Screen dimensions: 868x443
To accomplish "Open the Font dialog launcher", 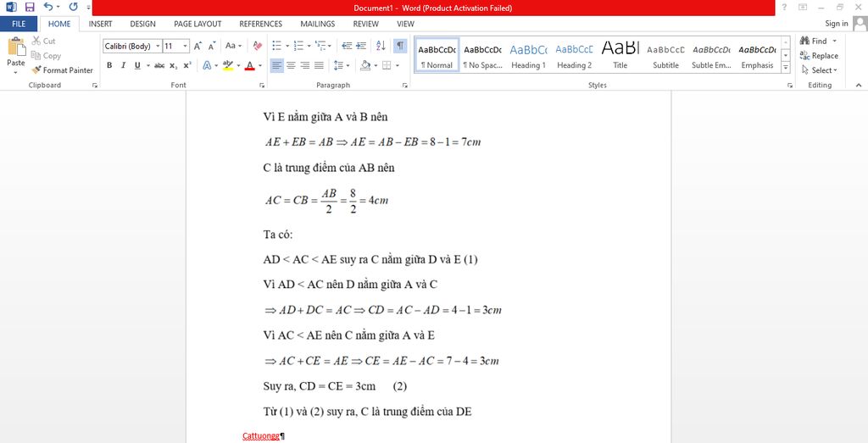I will click(x=261, y=86).
